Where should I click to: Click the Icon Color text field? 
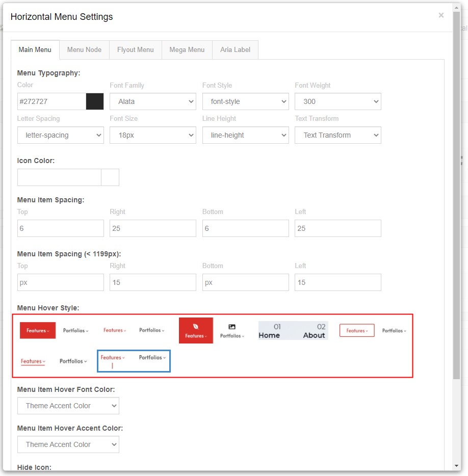(x=59, y=177)
